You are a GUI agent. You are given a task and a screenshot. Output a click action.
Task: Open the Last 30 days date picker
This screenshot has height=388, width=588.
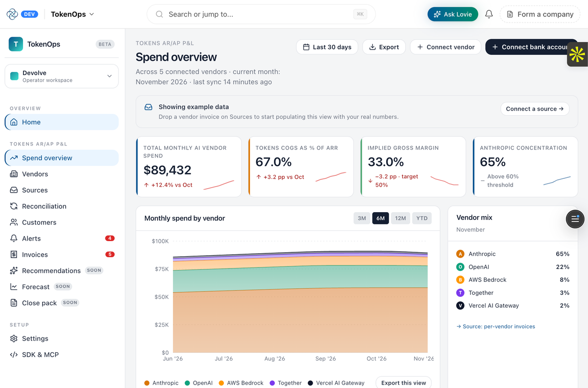pyautogui.click(x=327, y=47)
